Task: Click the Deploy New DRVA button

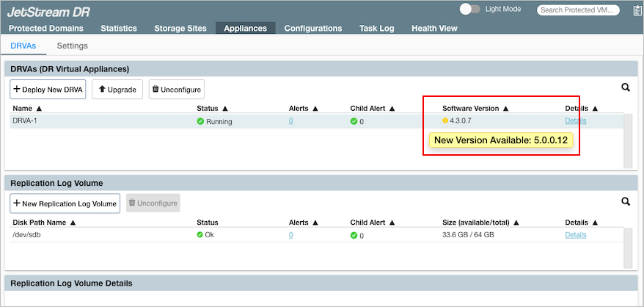Action: (48, 89)
